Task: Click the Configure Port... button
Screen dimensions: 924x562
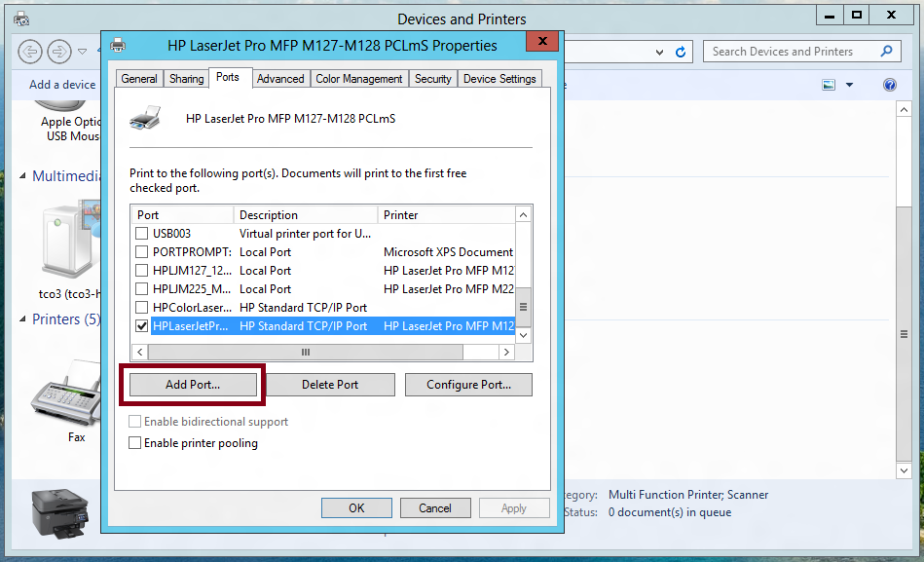Action: [468, 385]
